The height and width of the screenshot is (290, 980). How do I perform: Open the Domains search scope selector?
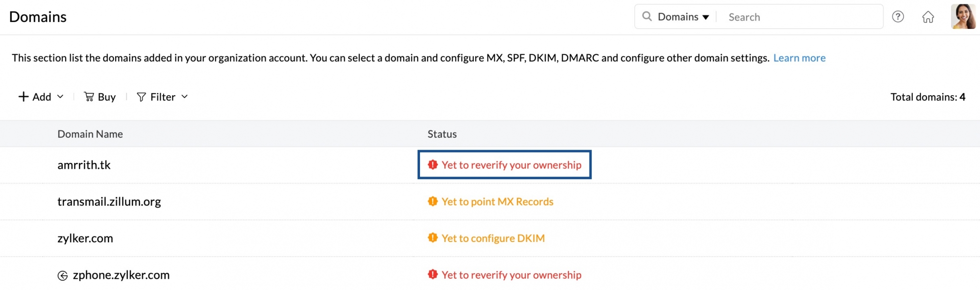pyautogui.click(x=706, y=16)
